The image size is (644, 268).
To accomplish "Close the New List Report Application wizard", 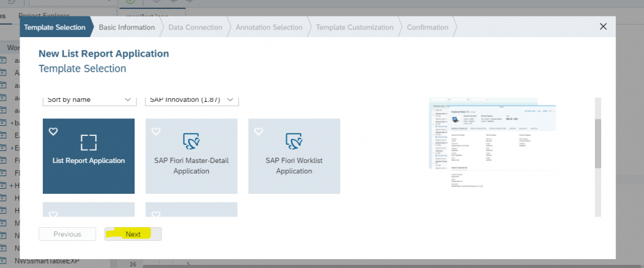I will (x=603, y=26).
